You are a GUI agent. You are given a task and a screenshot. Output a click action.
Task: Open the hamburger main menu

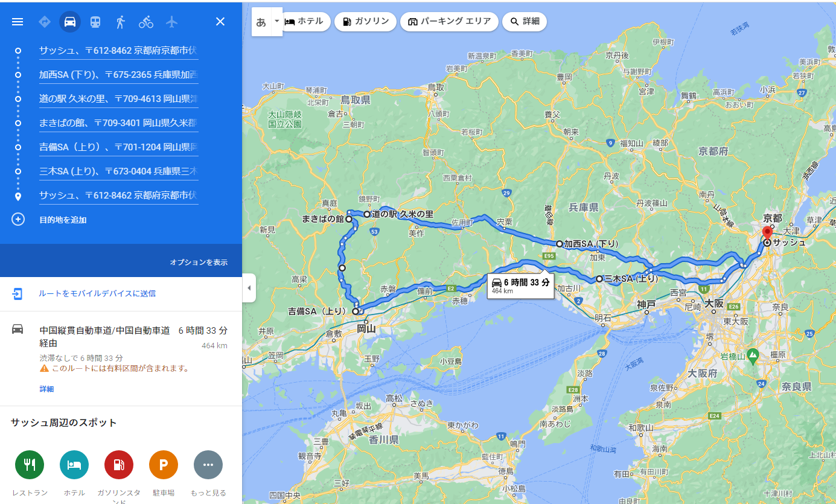(x=18, y=22)
